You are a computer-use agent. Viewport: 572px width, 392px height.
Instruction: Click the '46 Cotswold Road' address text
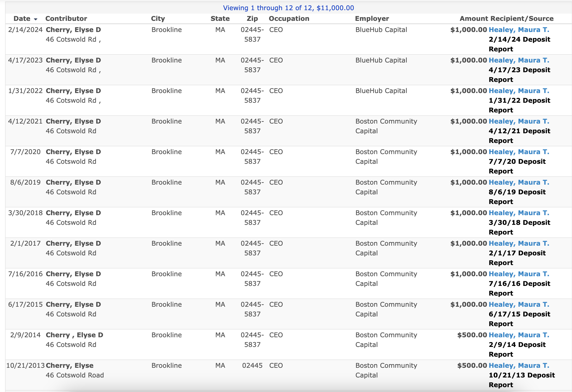point(75,375)
